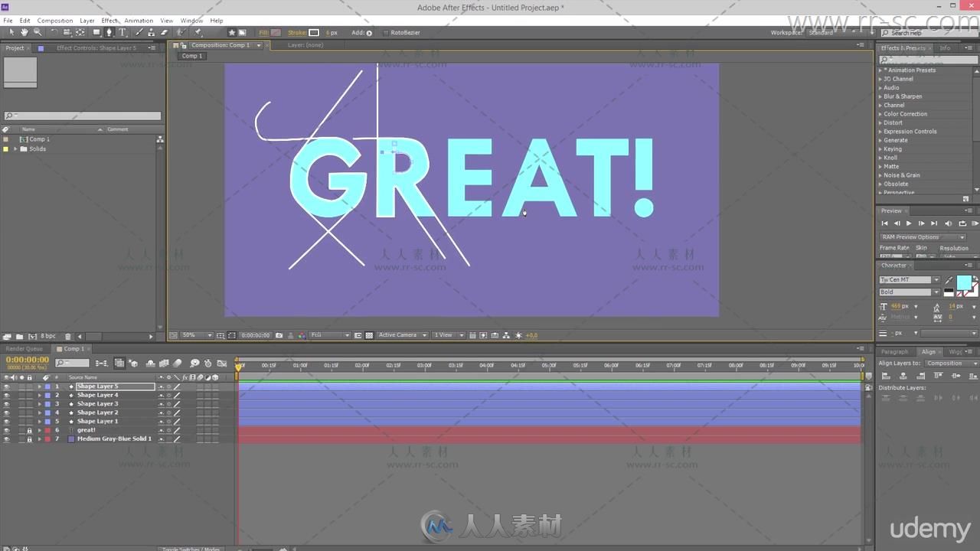Switch to the Render Queue tab
The height and width of the screenshot is (551, 980).
pos(24,349)
